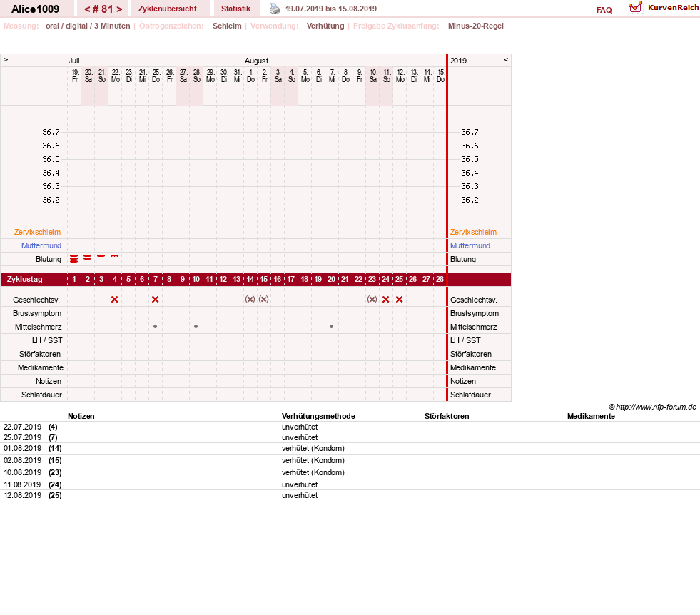Image resolution: width=700 pixels, height=615 pixels.
Task: Click the left Schlafdauer row label
Action: point(41,395)
